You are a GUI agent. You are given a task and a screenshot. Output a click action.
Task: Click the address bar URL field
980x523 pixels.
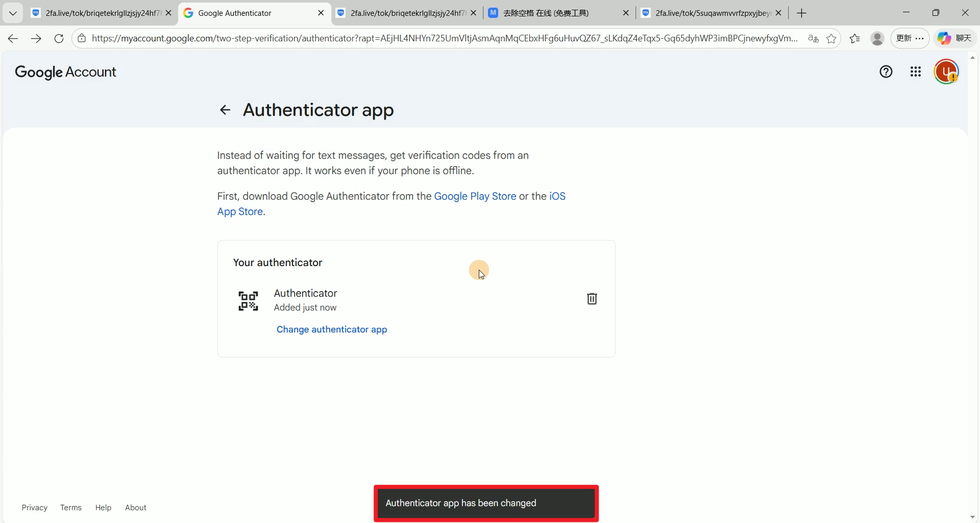tap(444, 38)
